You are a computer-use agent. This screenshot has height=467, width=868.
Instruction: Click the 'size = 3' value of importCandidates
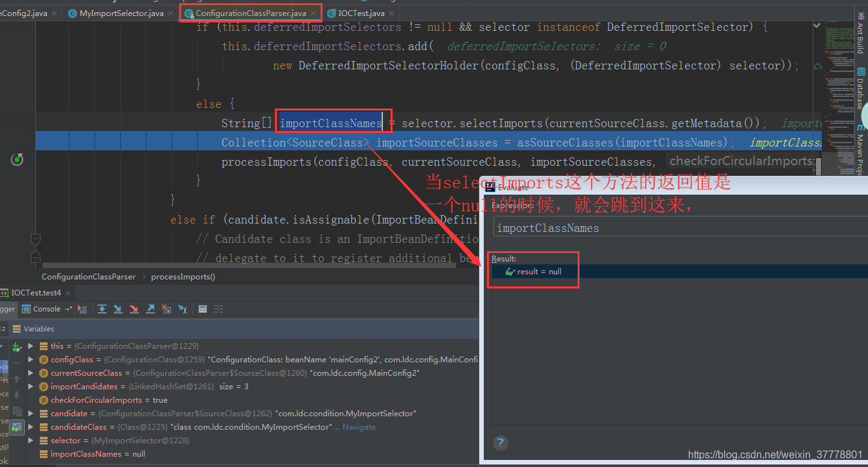[234, 387]
